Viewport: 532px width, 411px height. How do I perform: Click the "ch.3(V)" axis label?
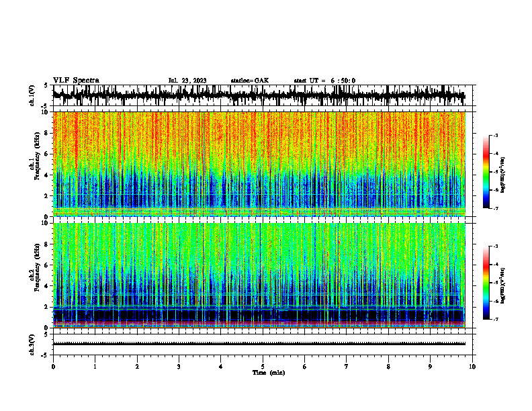pos(32,345)
